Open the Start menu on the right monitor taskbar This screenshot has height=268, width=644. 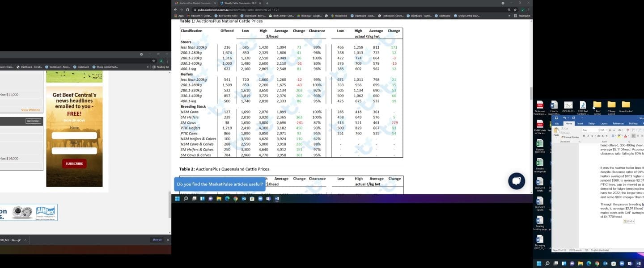[539, 263]
